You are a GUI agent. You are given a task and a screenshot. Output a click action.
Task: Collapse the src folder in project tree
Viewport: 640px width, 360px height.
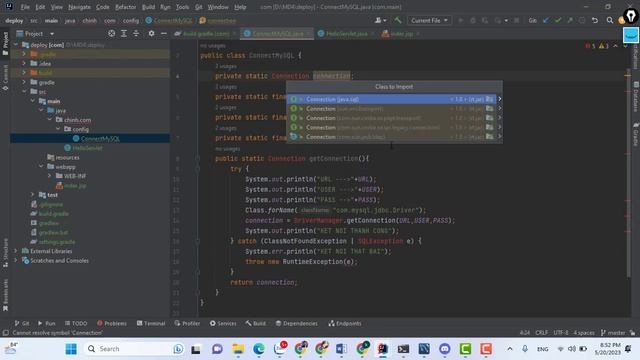24,91
